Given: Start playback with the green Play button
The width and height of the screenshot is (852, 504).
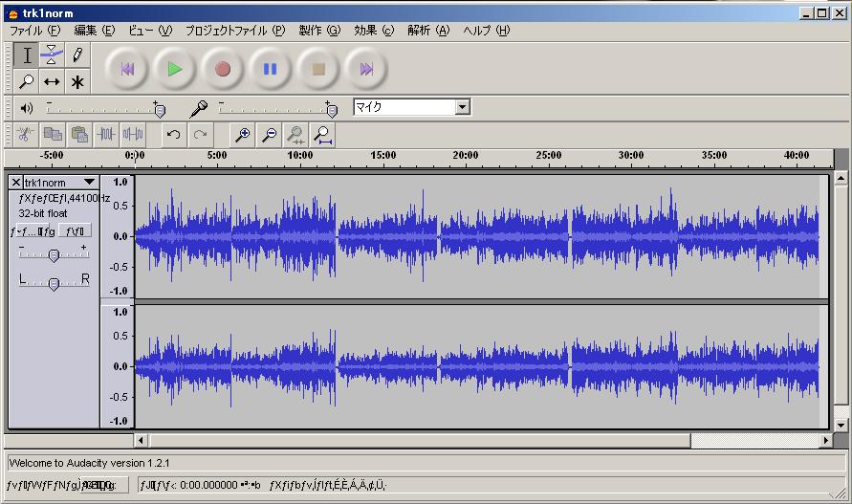Looking at the screenshot, I should (x=174, y=69).
